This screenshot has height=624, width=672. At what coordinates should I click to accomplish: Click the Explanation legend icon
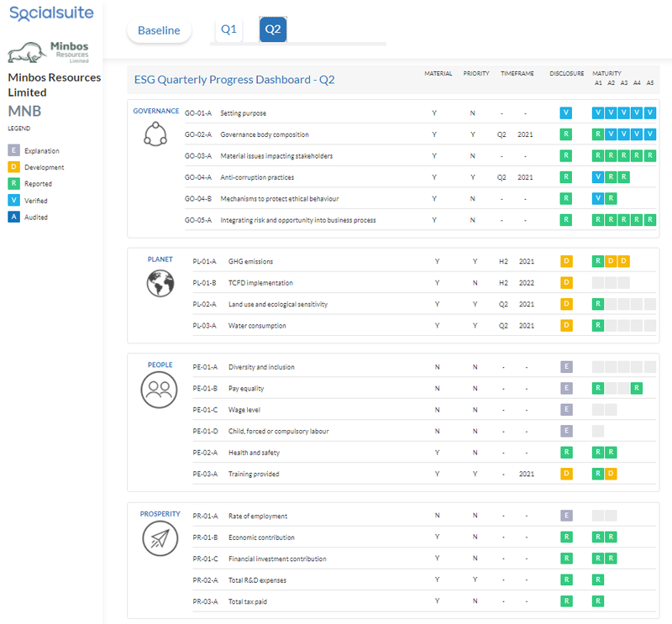pyautogui.click(x=13, y=150)
